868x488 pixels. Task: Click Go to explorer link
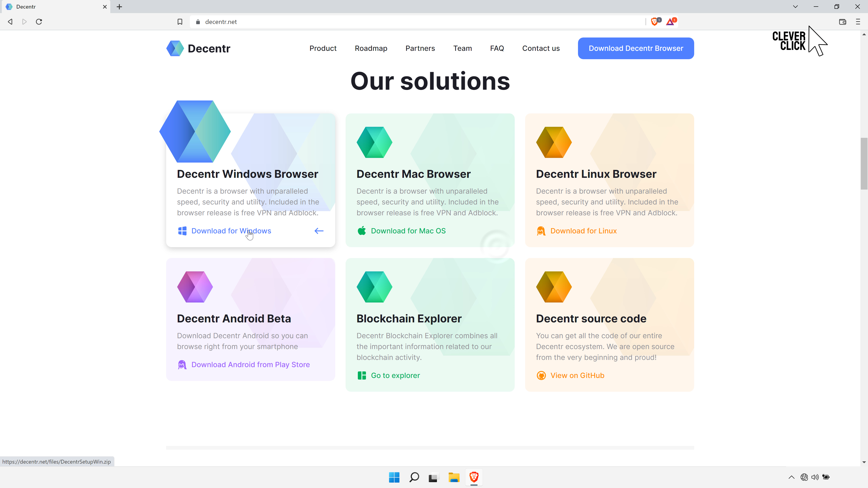[395, 375]
